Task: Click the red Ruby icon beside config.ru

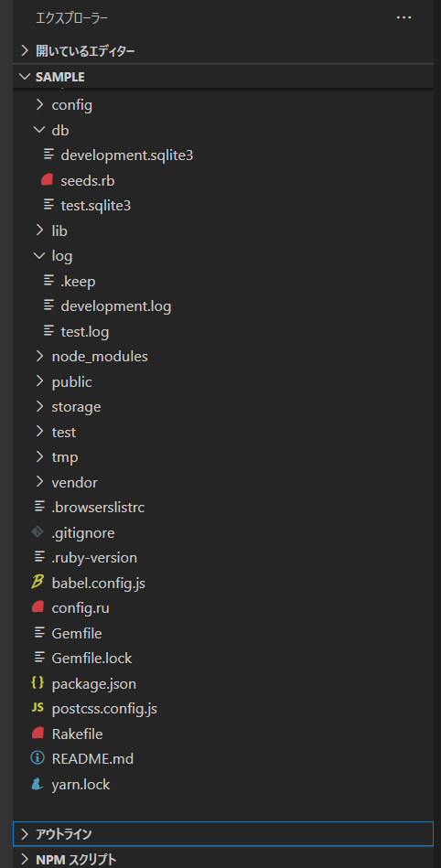Action: pos(38,608)
